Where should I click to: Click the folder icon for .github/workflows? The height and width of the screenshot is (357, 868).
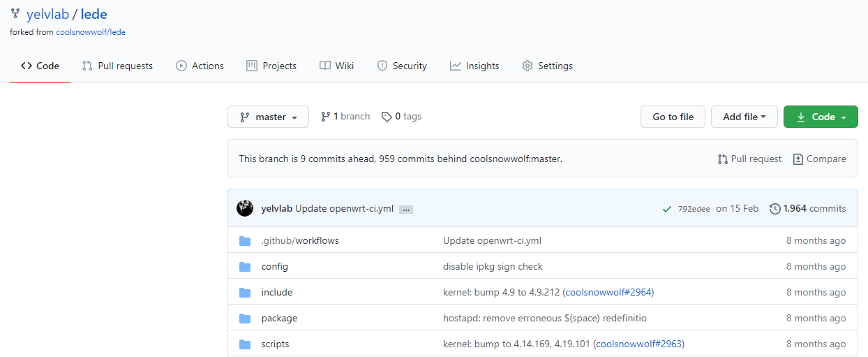[245, 240]
